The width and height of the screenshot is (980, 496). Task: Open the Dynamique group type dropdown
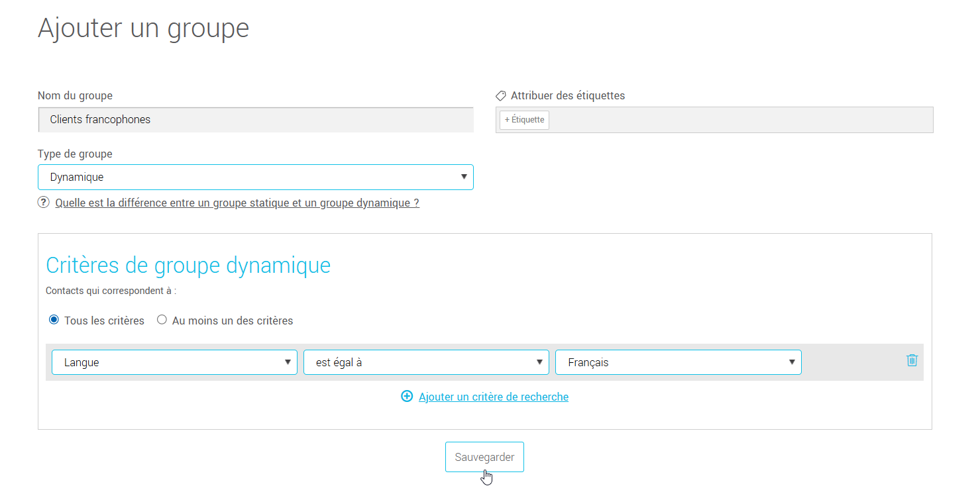coord(255,177)
